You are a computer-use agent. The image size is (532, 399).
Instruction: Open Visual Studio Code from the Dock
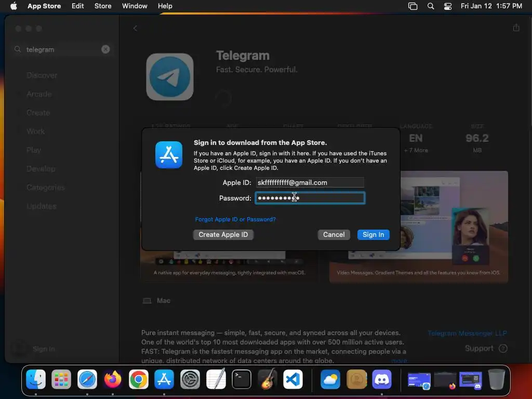tap(293, 379)
